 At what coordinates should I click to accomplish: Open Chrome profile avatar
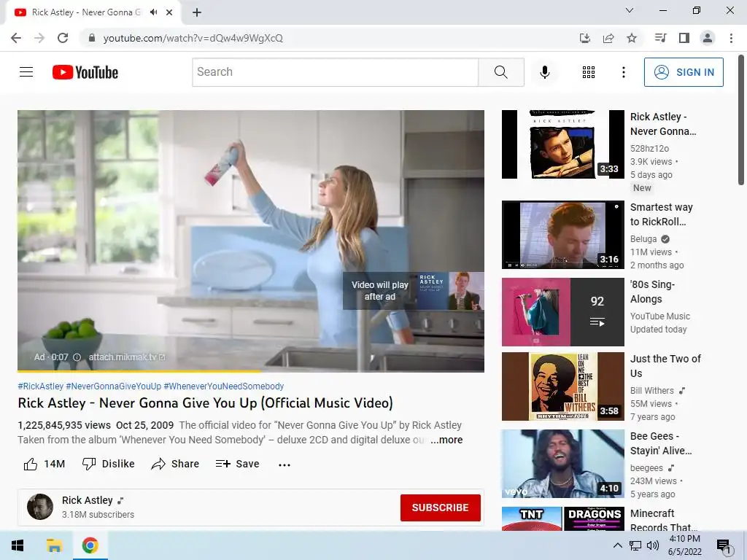tap(708, 38)
